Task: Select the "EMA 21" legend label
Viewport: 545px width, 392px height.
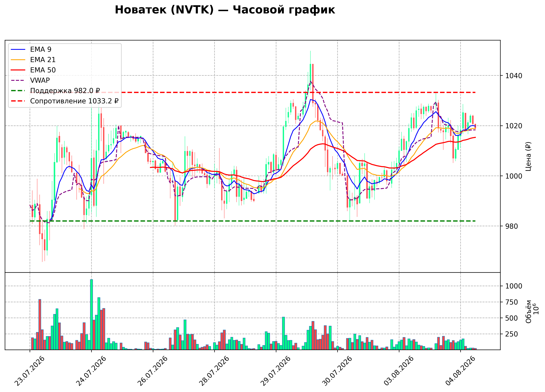Action: click(x=43, y=60)
